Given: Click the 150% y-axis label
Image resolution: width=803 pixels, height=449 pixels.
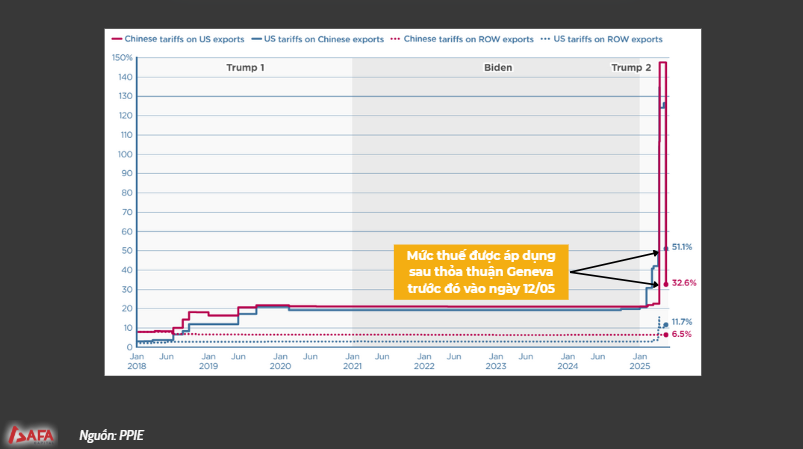Looking at the screenshot, I should pos(122,57).
